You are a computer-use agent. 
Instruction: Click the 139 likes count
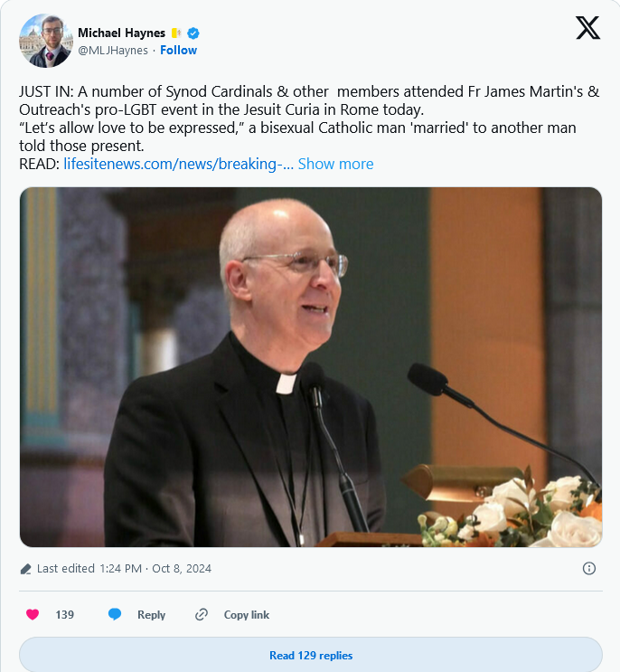pyautogui.click(x=65, y=615)
